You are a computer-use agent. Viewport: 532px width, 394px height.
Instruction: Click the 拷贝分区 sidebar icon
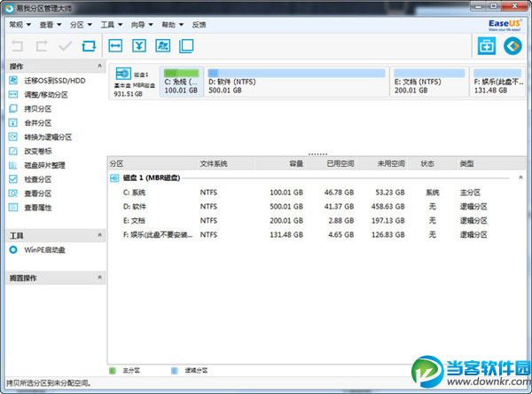[13, 108]
